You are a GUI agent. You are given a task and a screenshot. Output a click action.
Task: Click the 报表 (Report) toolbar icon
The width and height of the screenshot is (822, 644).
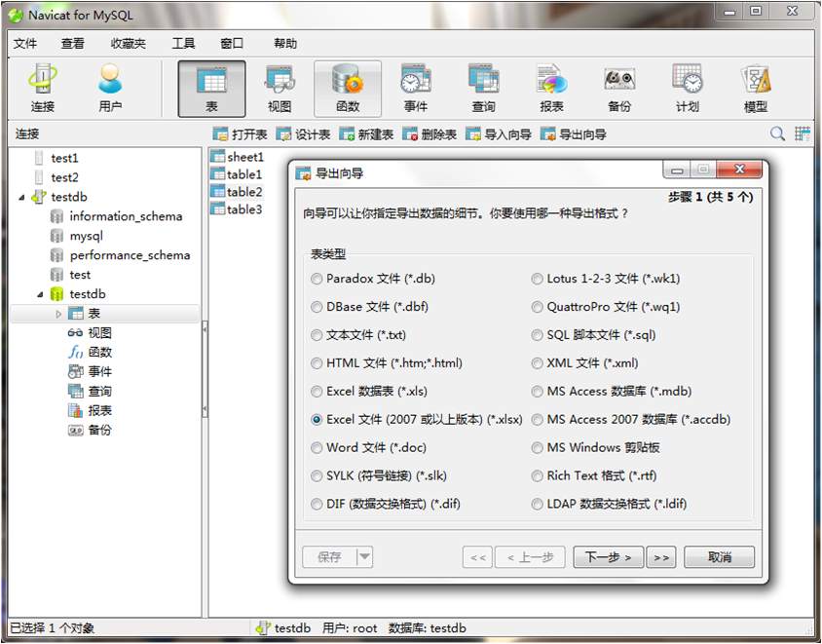[551, 89]
